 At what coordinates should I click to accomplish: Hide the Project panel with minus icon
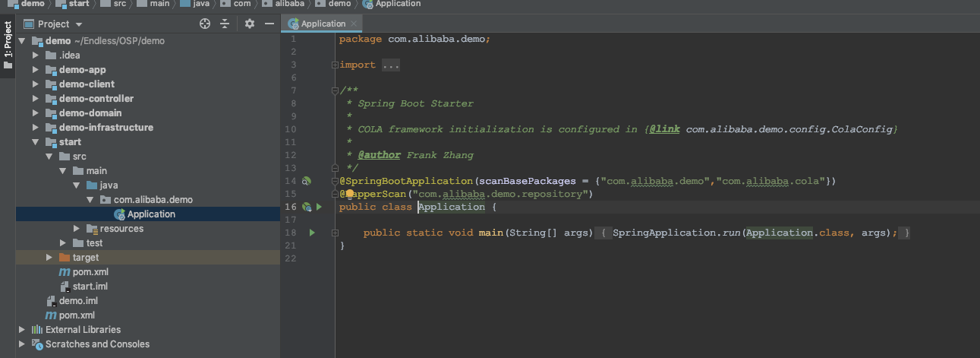[x=269, y=24]
